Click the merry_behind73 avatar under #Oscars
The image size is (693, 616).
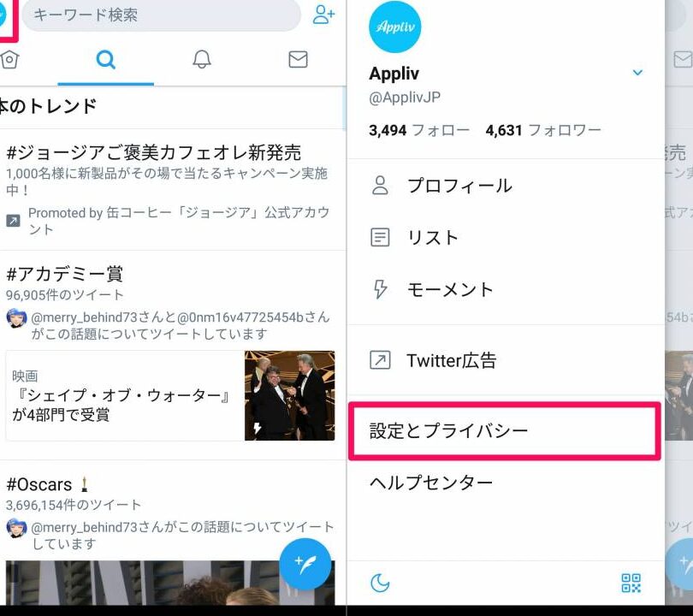(x=17, y=528)
